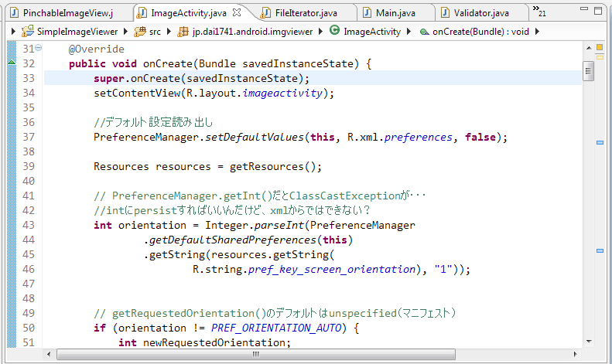Click the PinchableImageView.j tab file icon
The image size is (612, 364).
15,13
